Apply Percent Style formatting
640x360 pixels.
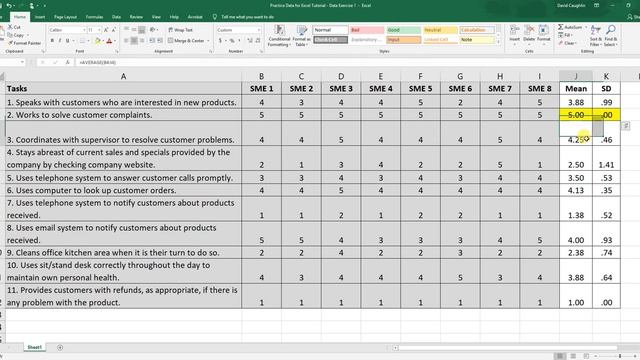(x=232, y=41)
